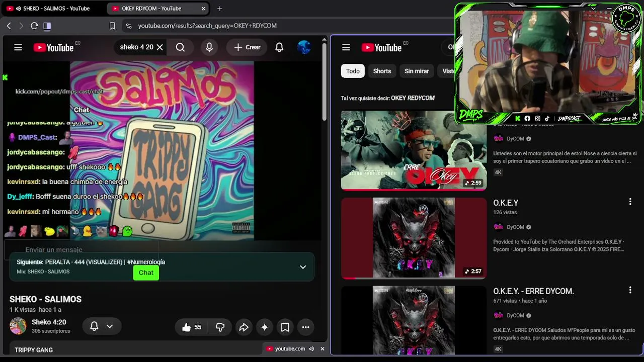644x362 pixels.
Task: Save the video with the bookmark icon
Action: pos(285,327)
